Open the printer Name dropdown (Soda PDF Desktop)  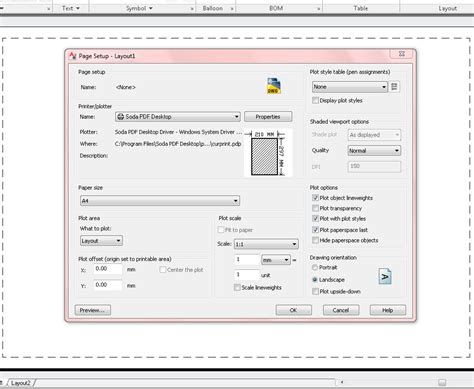click(178, 117)
